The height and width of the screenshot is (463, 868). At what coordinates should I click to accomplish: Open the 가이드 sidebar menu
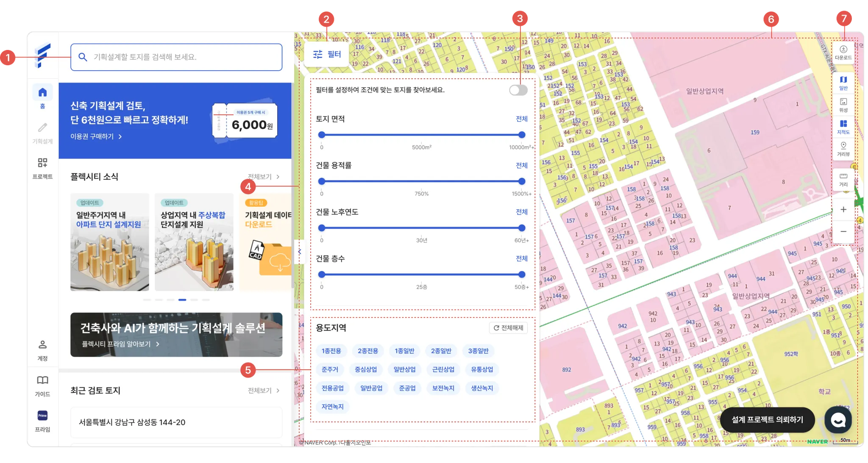(x=42, y=385)
